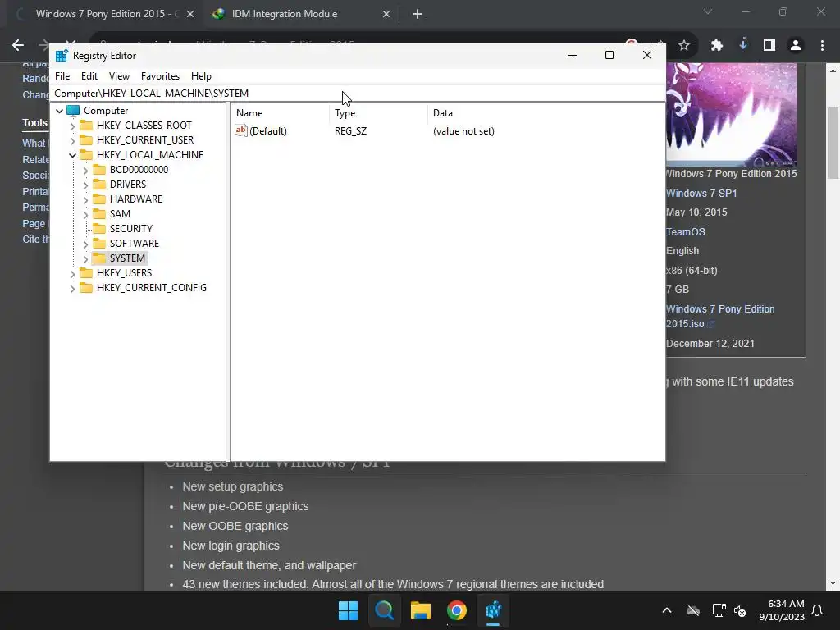Open new Chrome tab

tap(418, 14)
